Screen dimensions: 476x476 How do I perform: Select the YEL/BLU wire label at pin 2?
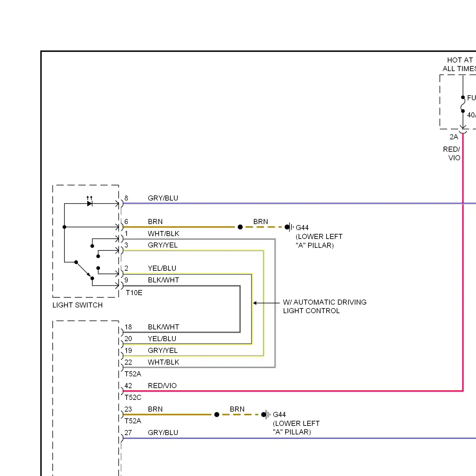pyautogui.click(x=162, y=268)
